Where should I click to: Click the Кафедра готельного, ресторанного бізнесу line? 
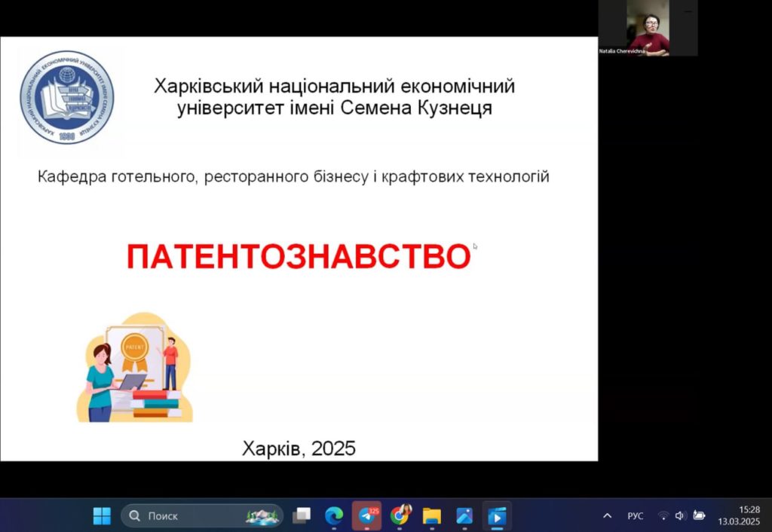pyautogui.click(x=293, y=176)
